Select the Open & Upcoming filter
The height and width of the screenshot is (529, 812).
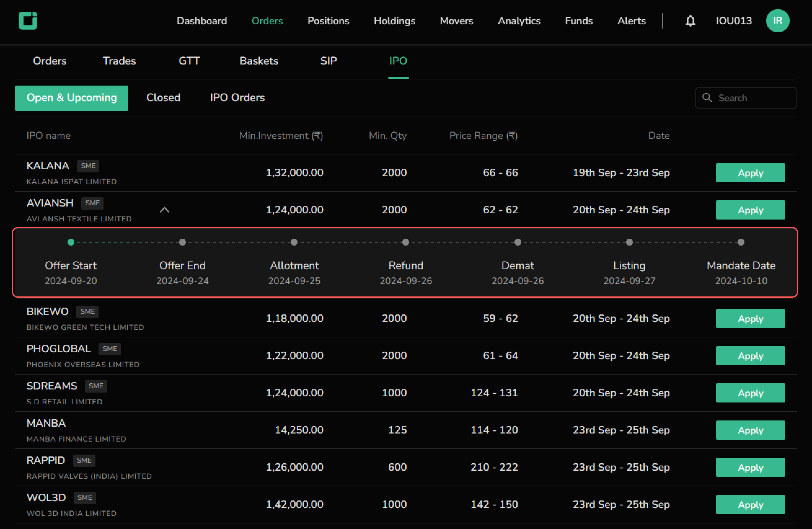pyautogui.click(x=72, y=98)
